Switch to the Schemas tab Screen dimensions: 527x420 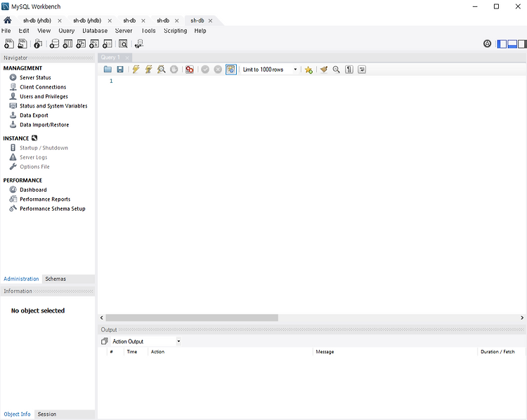pyautogui.click(x=56, y=279)
